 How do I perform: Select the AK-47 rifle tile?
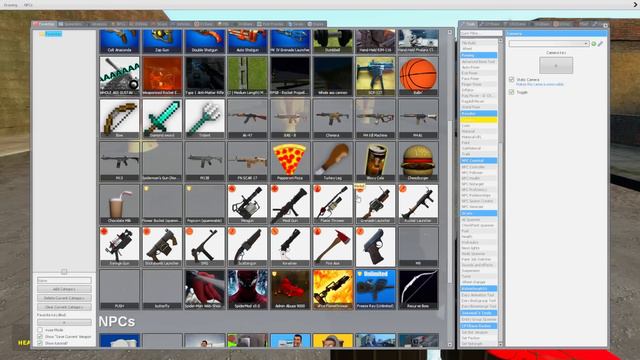247,119
